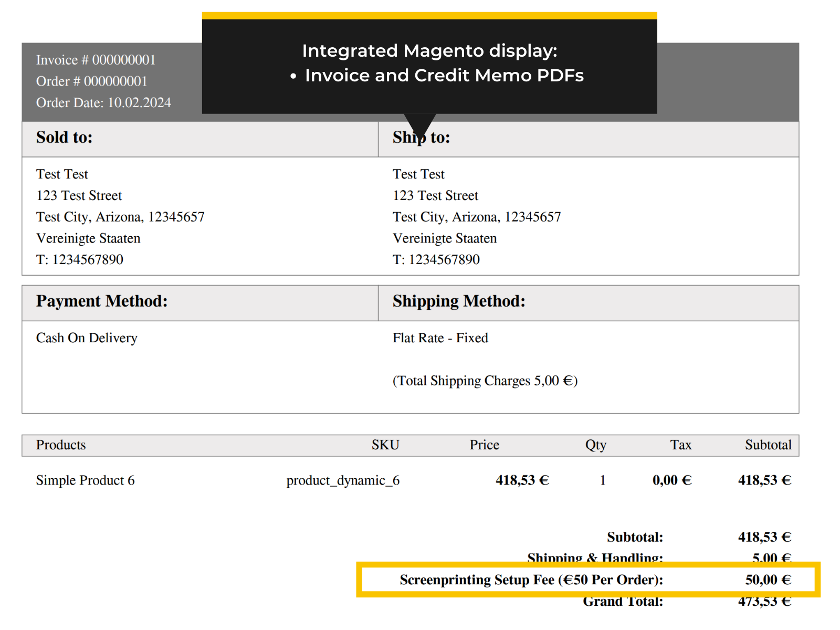The image size is (840, 630).
Task: Click Simple Product 6 in products table
Action: coord(85,480)
